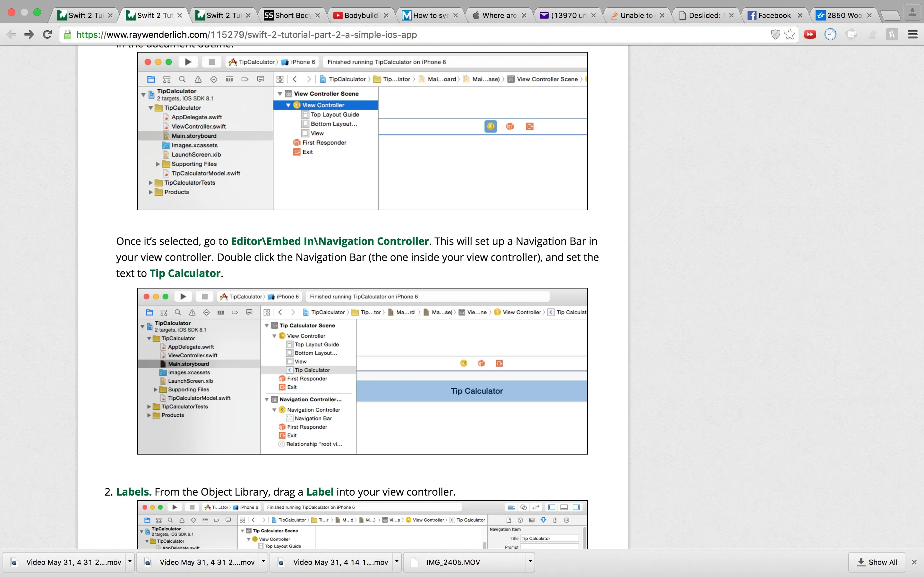
Task: Switch to the Facebook tab
Action: [x=774, y=15]
